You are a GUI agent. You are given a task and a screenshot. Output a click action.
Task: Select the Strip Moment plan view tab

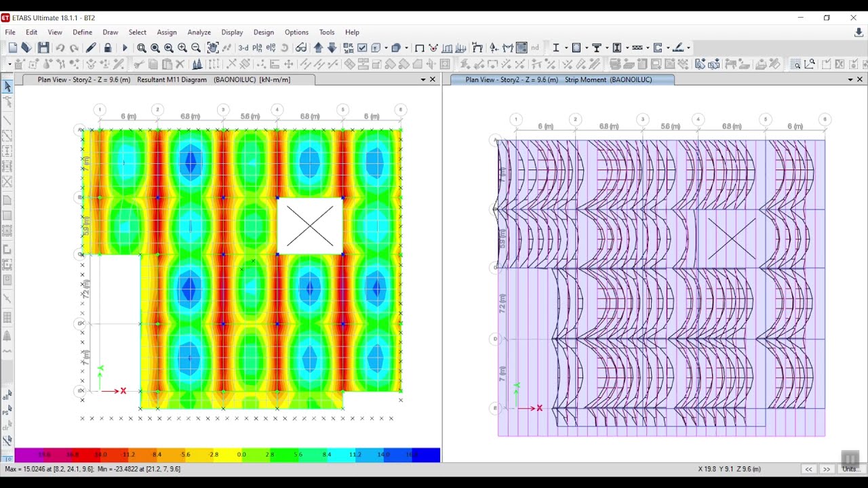[x=559, y=79]
